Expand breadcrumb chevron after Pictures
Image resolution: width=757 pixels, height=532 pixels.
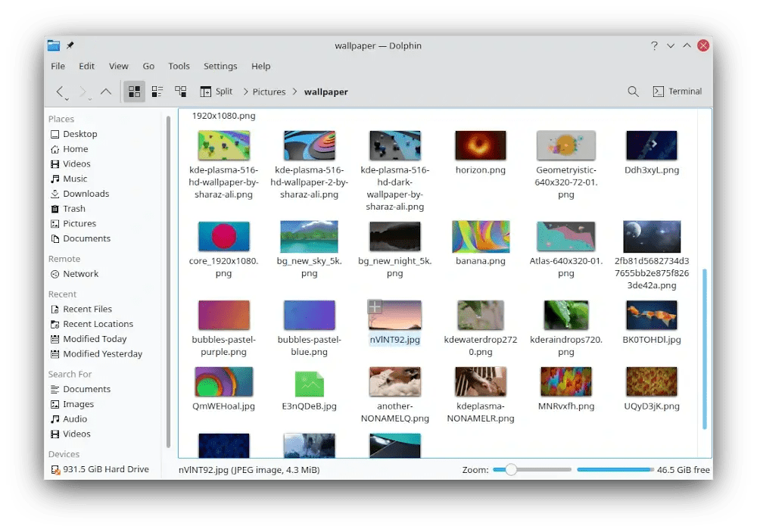point(295,91)
